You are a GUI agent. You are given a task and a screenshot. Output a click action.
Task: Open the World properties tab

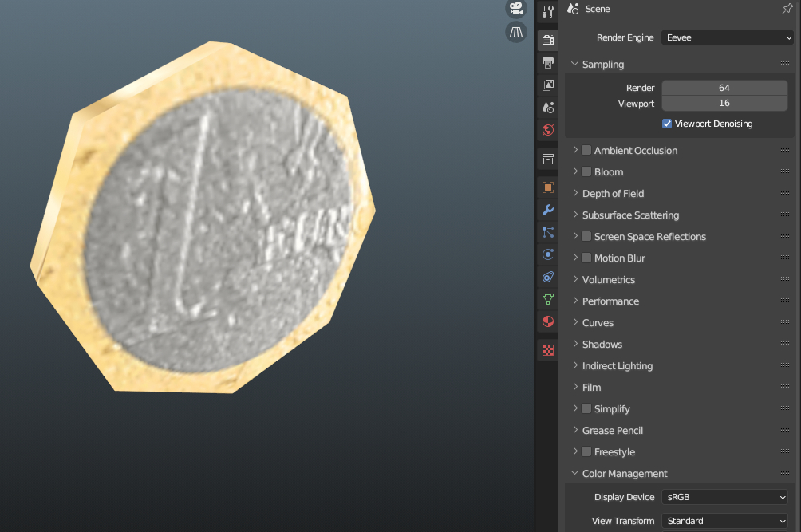(547, 129)
